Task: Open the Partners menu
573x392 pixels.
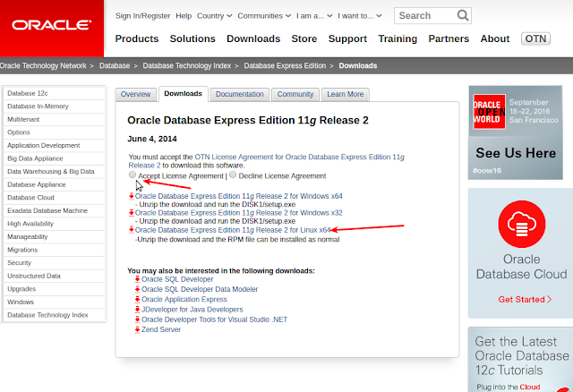Action: [449, 38]
